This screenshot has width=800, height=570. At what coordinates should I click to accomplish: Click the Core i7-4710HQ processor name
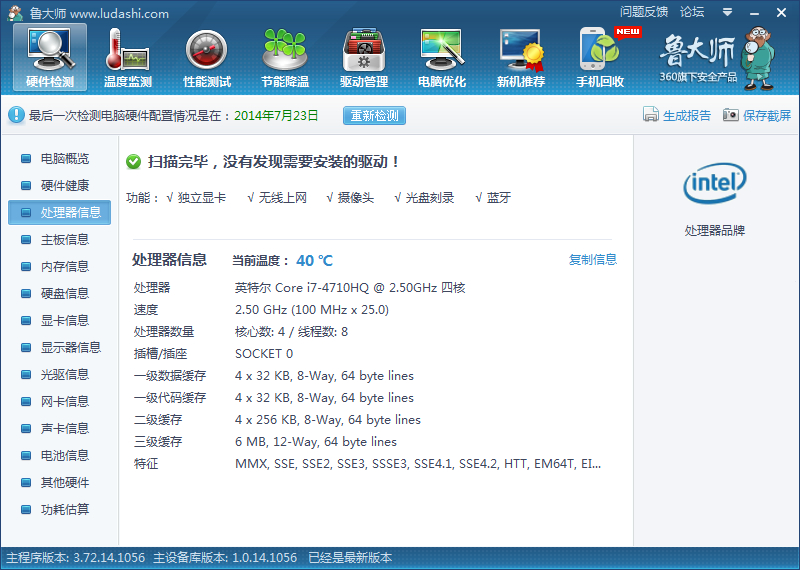point(349,288)
